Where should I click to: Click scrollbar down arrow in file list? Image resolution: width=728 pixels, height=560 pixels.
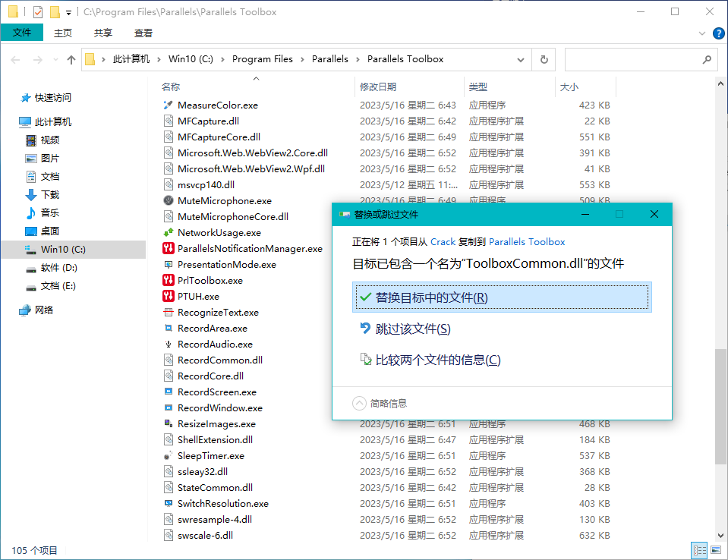(720, 535)
